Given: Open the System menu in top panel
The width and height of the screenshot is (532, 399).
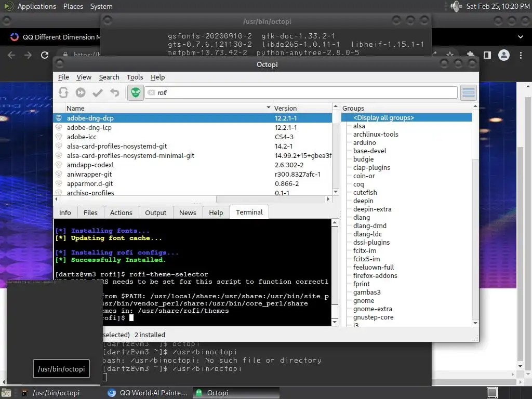Looking at the screenshot, I should pos(101,6).
